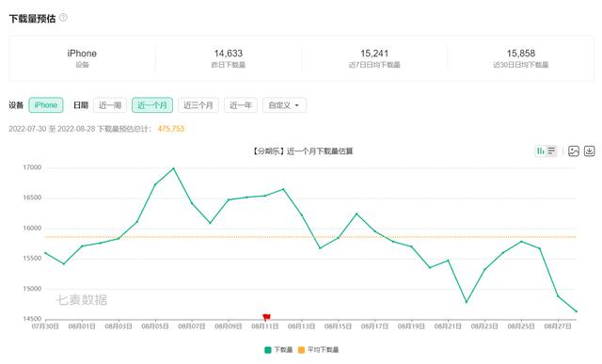The image size is (602, 364).
Task: Toggle the green 下载量 legend series
Action: point(278,350)
